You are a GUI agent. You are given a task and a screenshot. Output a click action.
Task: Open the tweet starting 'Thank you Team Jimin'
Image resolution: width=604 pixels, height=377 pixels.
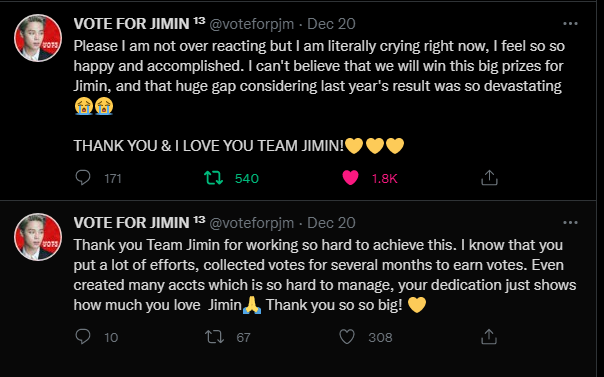pos(325,275)
